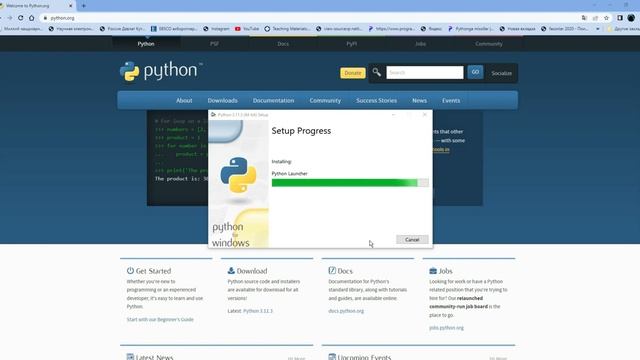Visit the docs.python.org link
Viewport: 640px width, 360px height.
pyautogui.click(x=346, y=311)
